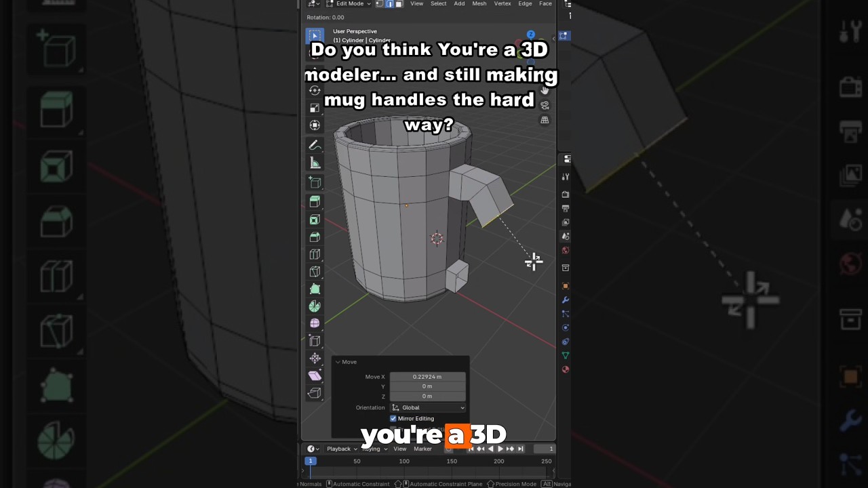Play the animation in reverse
The height and width of the screenshot is (488, 868).
coord(491,449)
